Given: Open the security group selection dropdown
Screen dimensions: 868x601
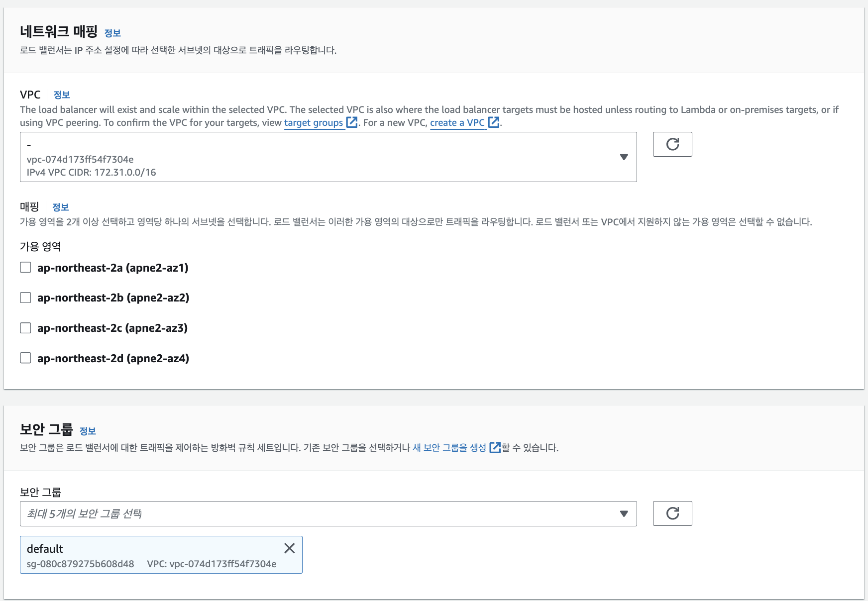Looking at the screenshot, I should click(328, 513).
